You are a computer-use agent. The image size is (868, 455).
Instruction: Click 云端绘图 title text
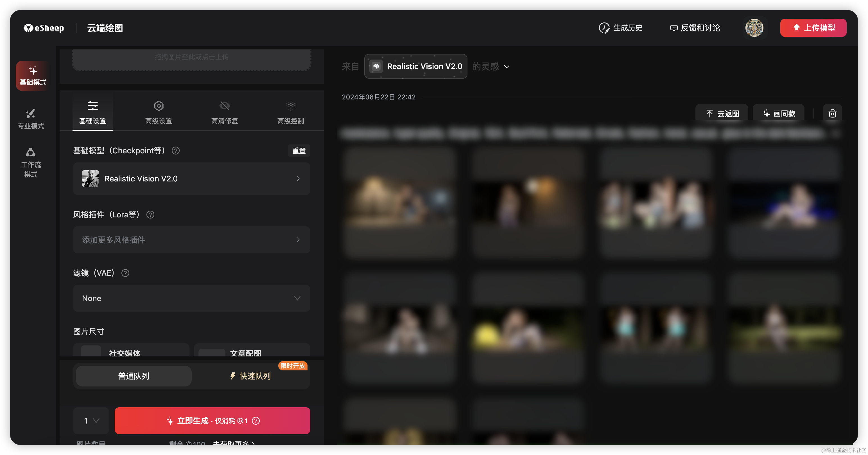point(105,28)
